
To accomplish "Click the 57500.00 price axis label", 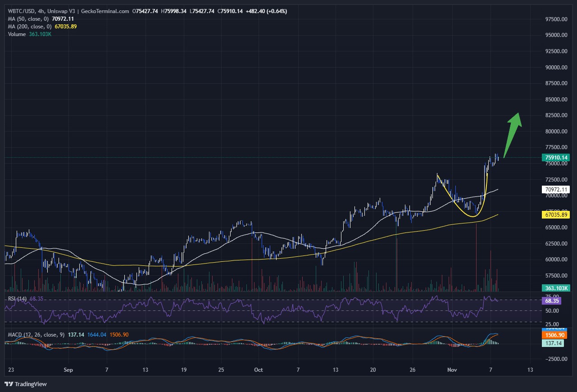I will [556, 276].
